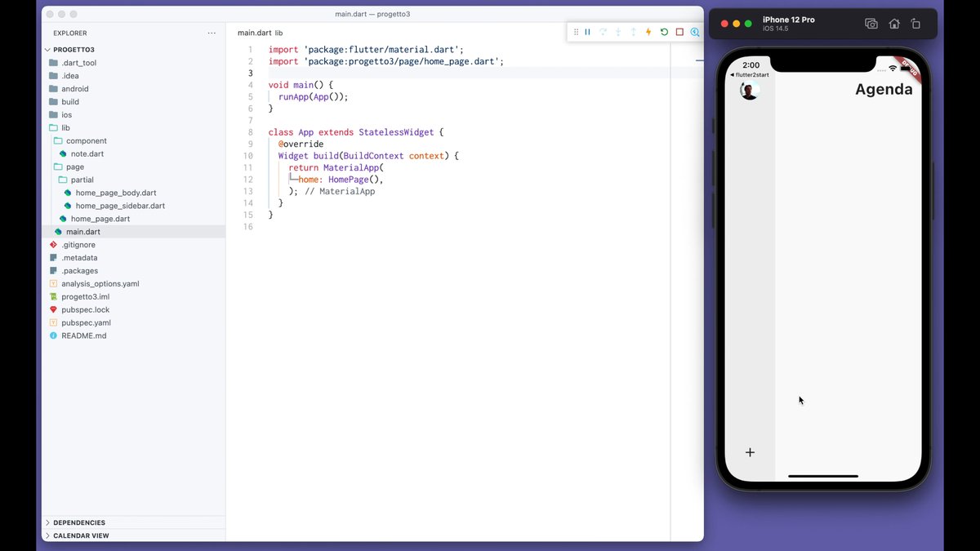
Task: Open the pubspec.yaml file
Action: click(x=86, y=322)
